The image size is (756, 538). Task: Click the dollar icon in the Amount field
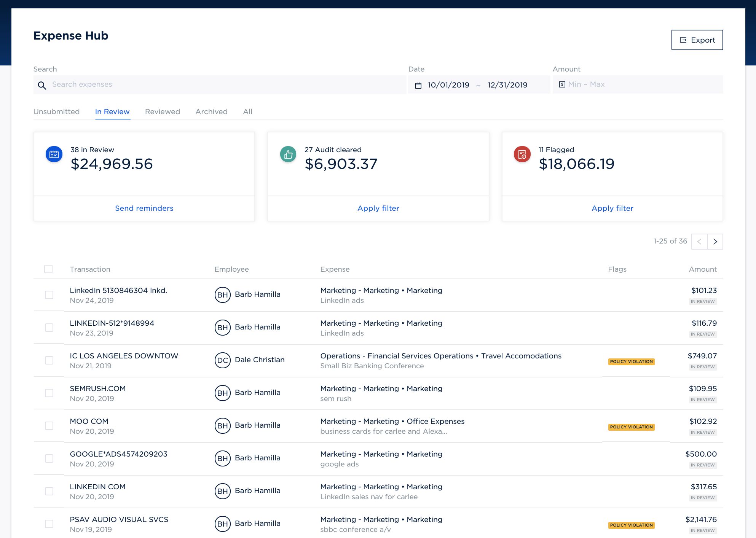pyautogui.click(x=562, y=84)
